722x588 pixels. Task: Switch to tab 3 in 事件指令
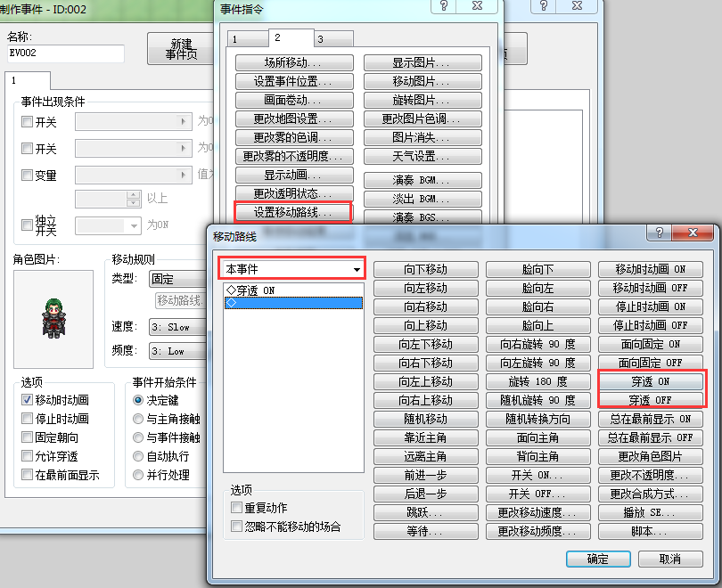334,39
